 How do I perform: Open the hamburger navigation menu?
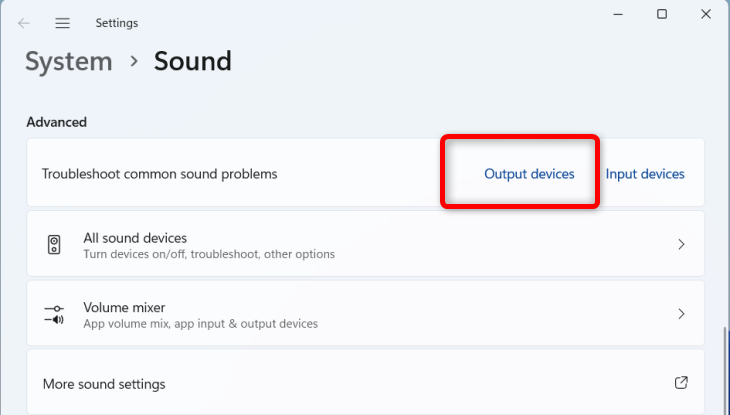tap(62, 22)
